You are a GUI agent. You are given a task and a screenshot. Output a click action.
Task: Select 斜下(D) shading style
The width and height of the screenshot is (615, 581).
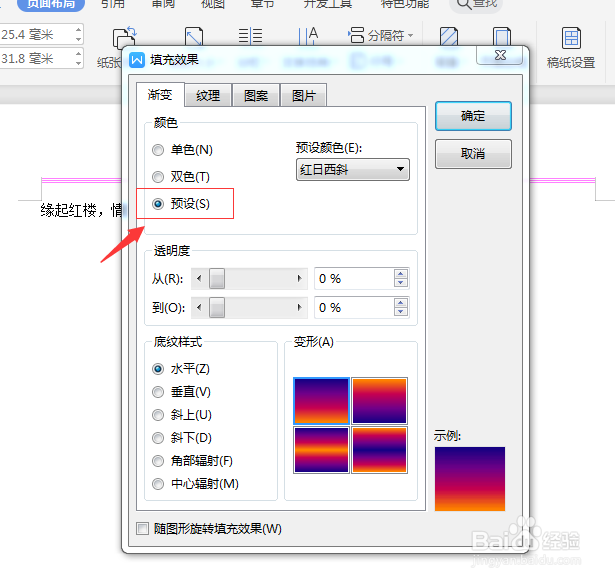coord(158,438)
